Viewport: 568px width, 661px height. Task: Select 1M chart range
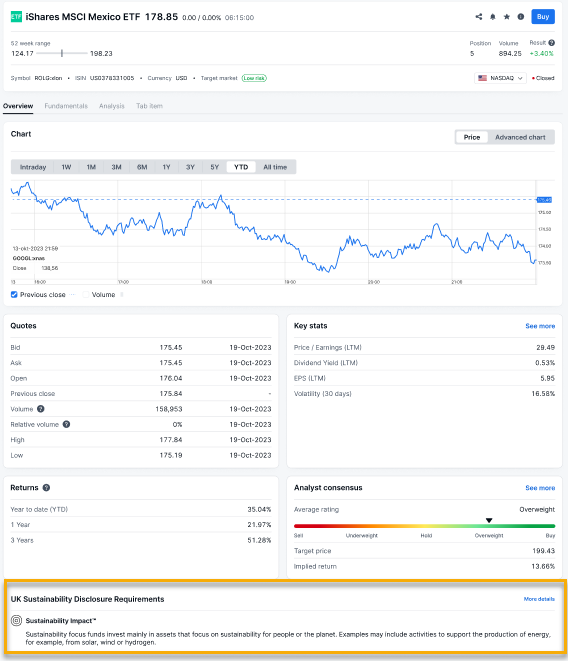(91, 167)
